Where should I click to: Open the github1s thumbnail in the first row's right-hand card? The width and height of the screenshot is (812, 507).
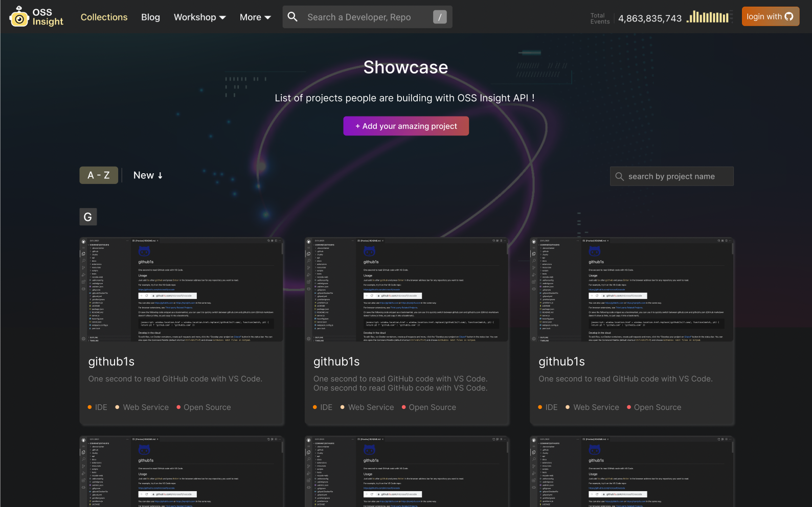click(x=632, y=290)
